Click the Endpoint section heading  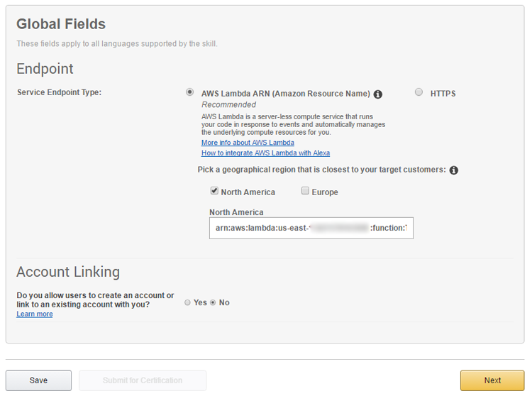(45, 69)
